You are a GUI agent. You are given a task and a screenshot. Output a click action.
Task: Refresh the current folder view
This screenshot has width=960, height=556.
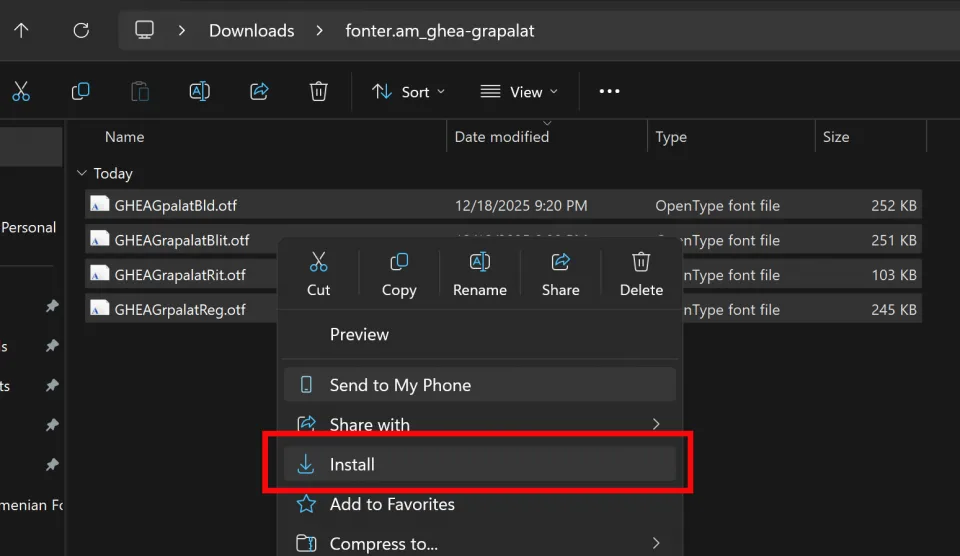[81, 30]
